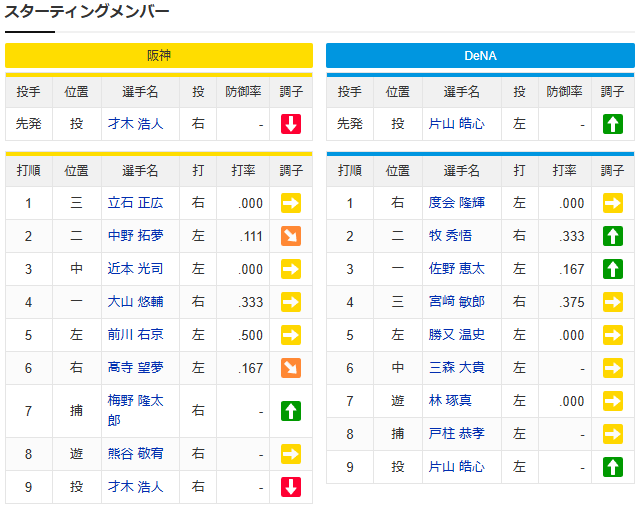The image size is (640, 509).
Task: Click batting average .333 for 大山 悠輔
Action: click(x=251, y=302)
